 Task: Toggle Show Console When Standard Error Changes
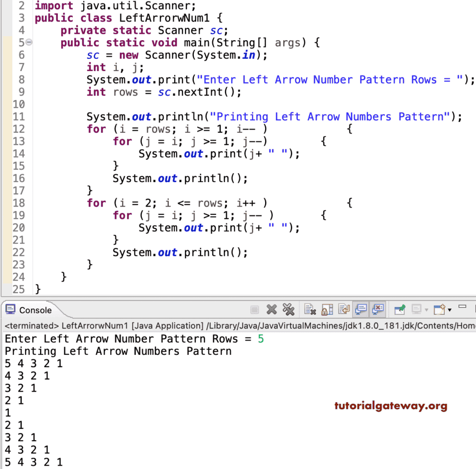click(x=378, y=309)
